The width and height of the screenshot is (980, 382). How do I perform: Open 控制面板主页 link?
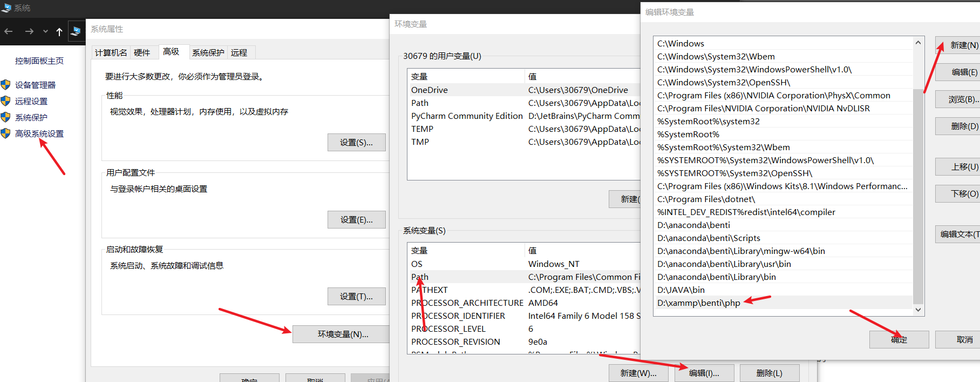pos(39,61)
